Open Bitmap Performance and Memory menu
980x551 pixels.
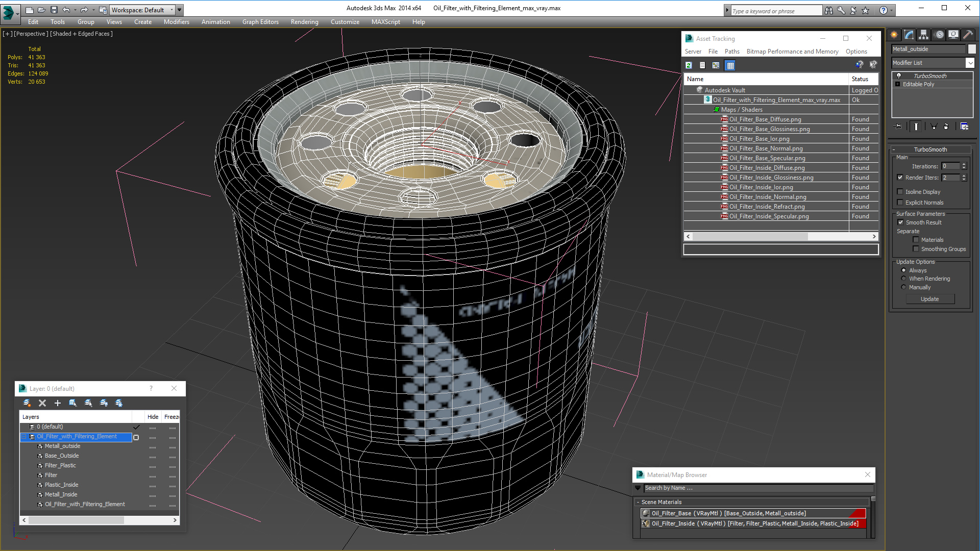[x=792, y=52]
